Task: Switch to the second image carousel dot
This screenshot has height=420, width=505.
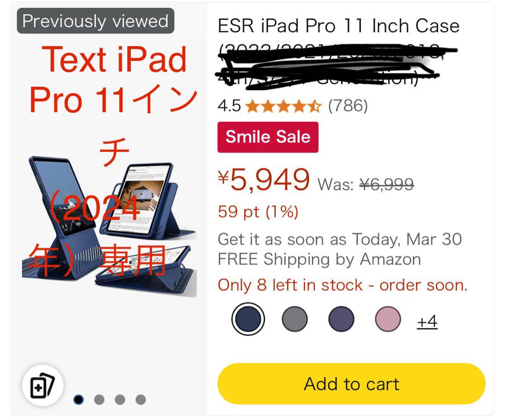Action: click(99, 399)
